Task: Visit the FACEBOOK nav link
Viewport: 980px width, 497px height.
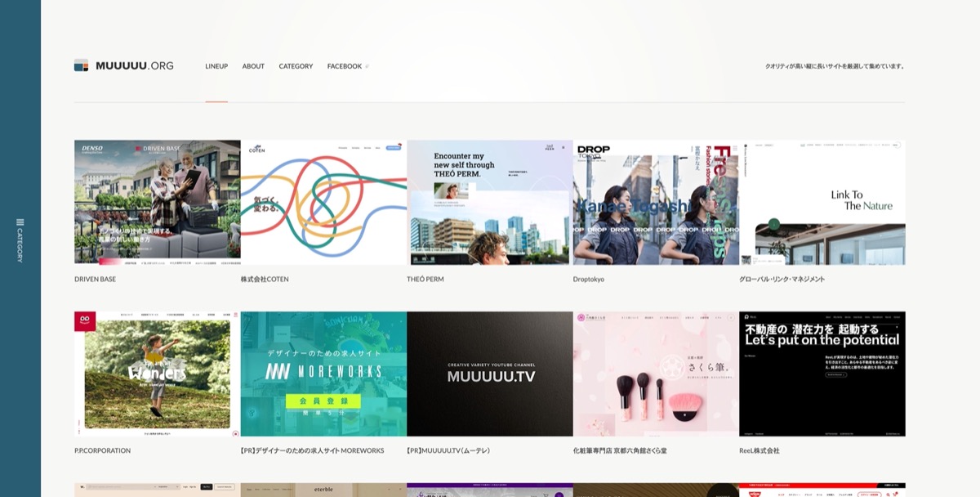Action: click(345, 66)
